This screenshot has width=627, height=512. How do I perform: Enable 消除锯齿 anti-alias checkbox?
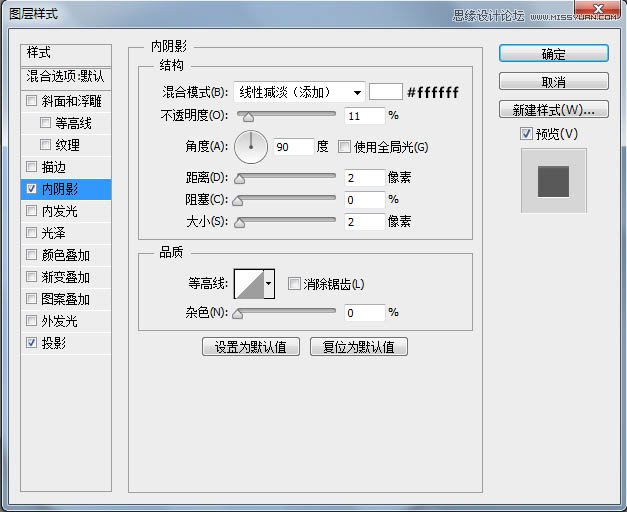[x=294, y=284]
